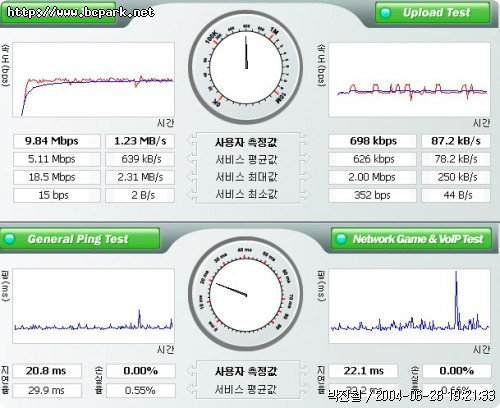Click the 사용자 측정값 label in ping section

pyautogui.click(x=246, y=371)
